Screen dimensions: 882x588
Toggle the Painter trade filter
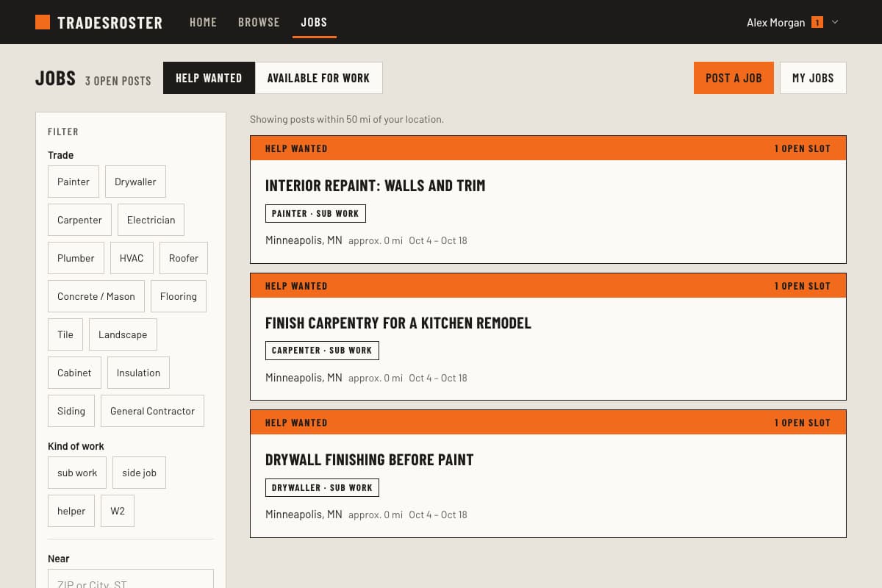click(x=73, y=182)
